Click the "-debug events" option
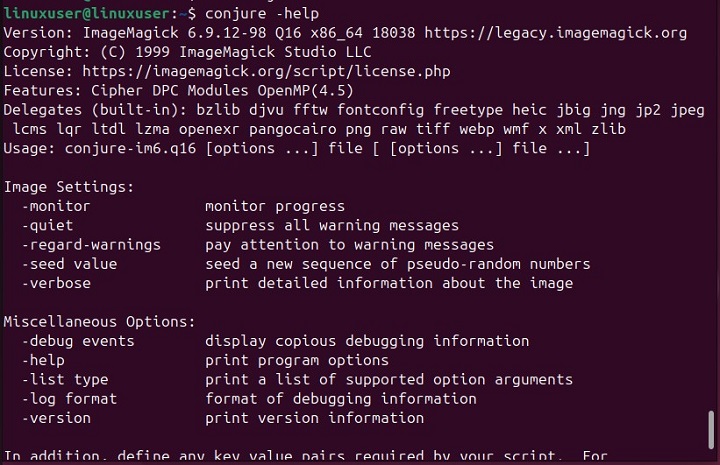Viewport: 720px width, 465px height. pos(77,341)
